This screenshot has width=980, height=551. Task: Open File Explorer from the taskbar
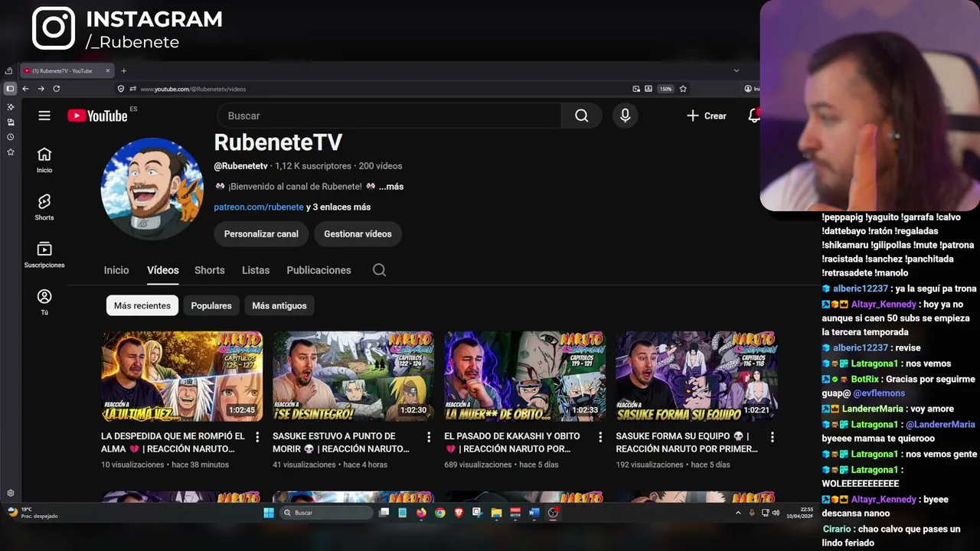pos(496,513)
